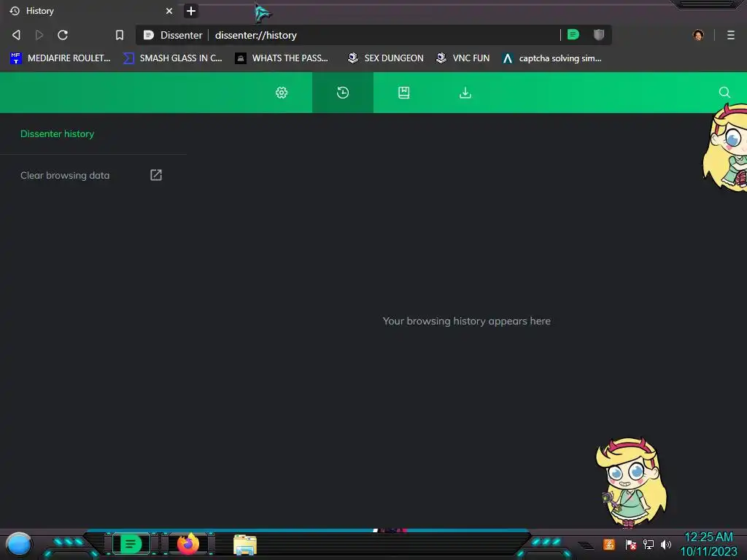
Task: Switch to the Bookmarks tab icon
Action: pyautogui.click(x=404, y=93)
